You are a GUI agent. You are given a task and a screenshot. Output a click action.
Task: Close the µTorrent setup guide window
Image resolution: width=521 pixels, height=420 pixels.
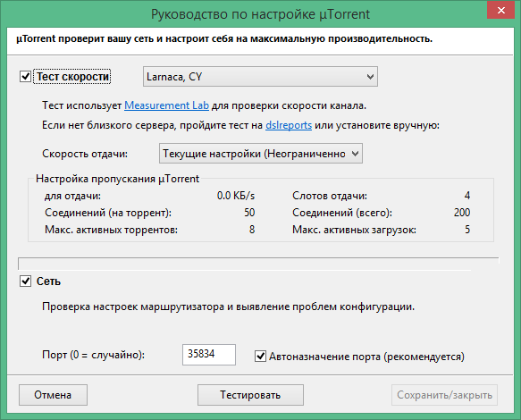(500, 11)
